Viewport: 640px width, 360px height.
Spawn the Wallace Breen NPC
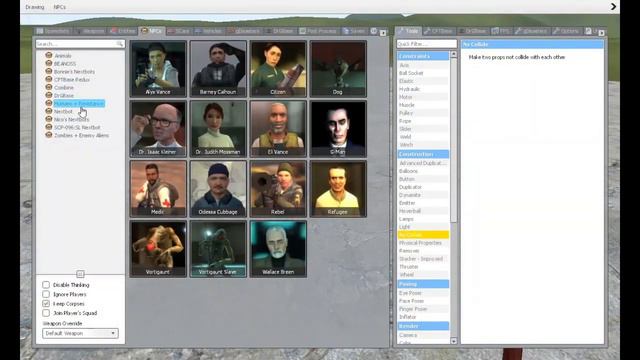(x=278, y=249)
